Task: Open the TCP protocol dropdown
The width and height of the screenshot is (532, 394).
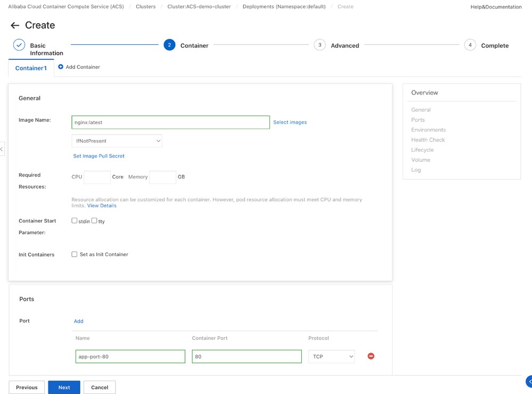Action: [x=331, y=357]
